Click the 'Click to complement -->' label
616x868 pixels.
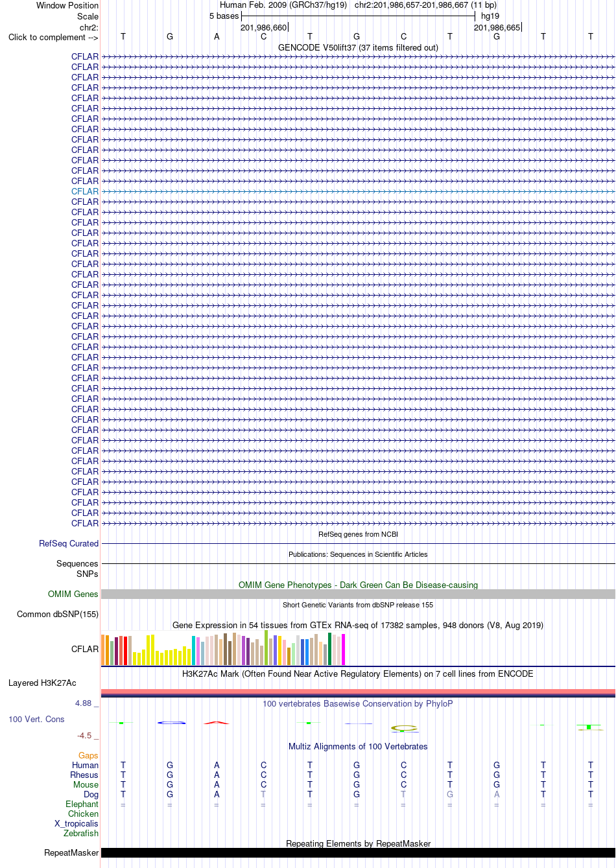[x=53, y=37]
